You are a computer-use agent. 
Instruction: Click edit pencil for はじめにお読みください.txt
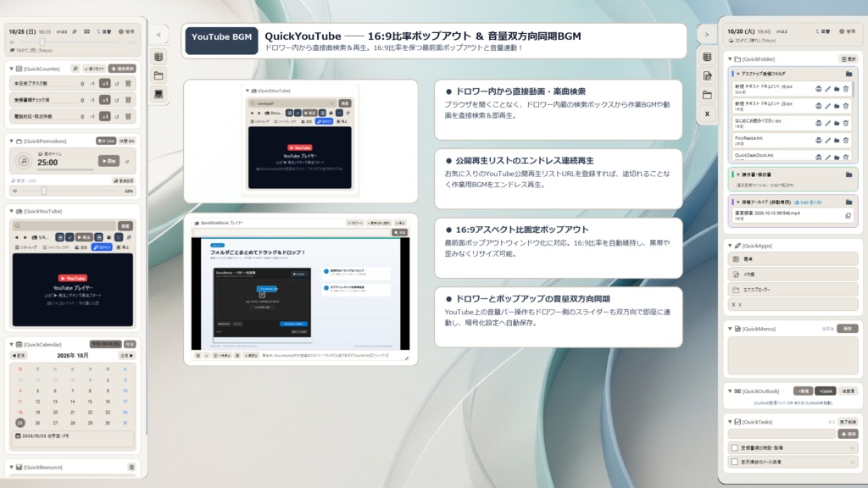click(x=827, y=123)
